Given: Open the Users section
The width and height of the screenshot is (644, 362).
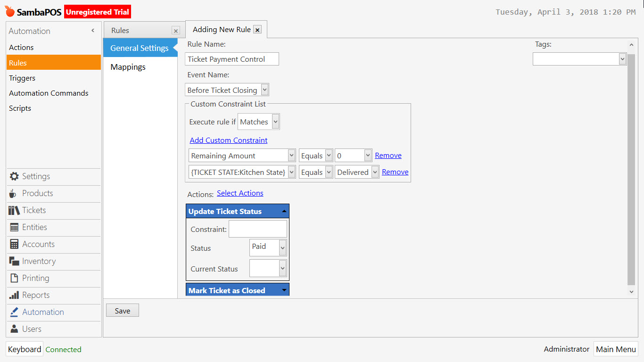Looking at the screenshot, I should (32, 329).
